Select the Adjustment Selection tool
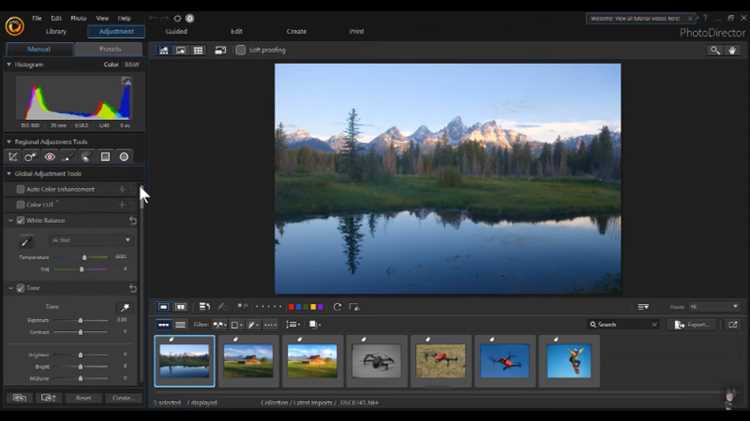This screenshot has width=750, height=421. pyautogui.click(x=86, y=157)
